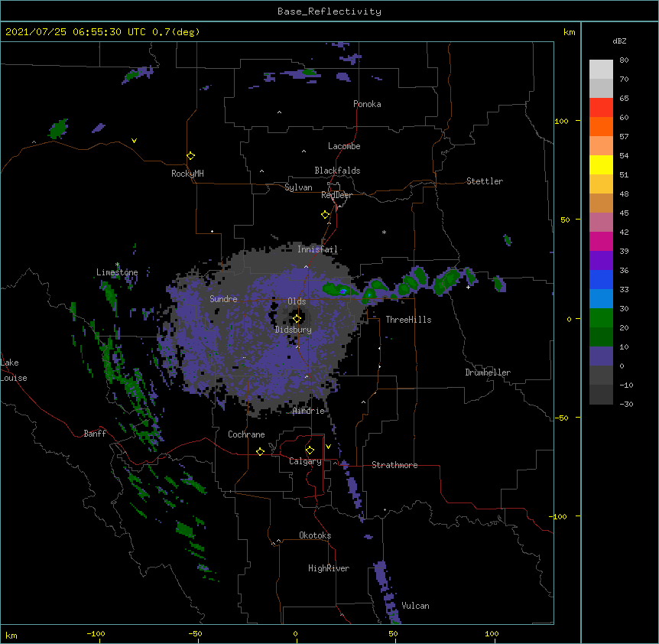The image size is (659, 644).
Task: Click the radar site diamond between Olds and Didsbury
Action: (x=297, y=318)
